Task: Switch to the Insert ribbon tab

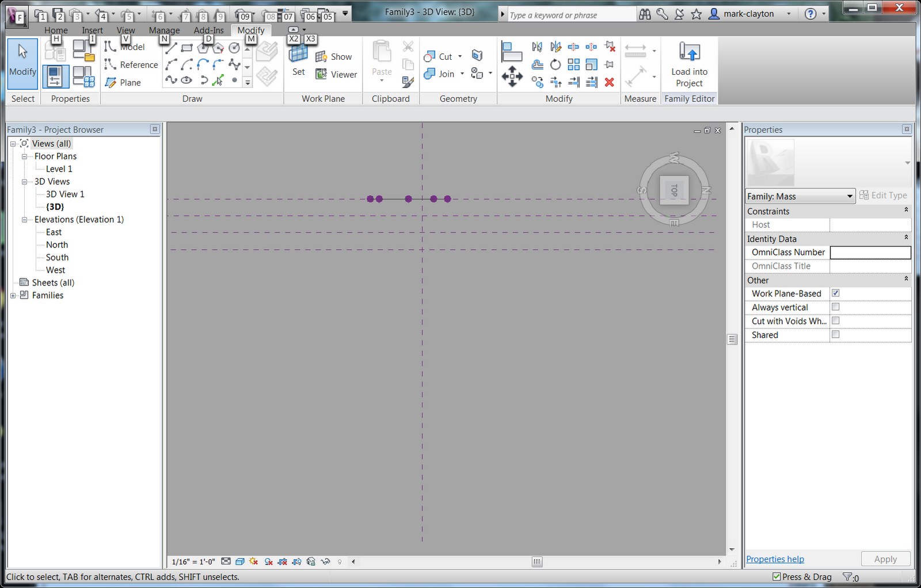Action: 93,30
